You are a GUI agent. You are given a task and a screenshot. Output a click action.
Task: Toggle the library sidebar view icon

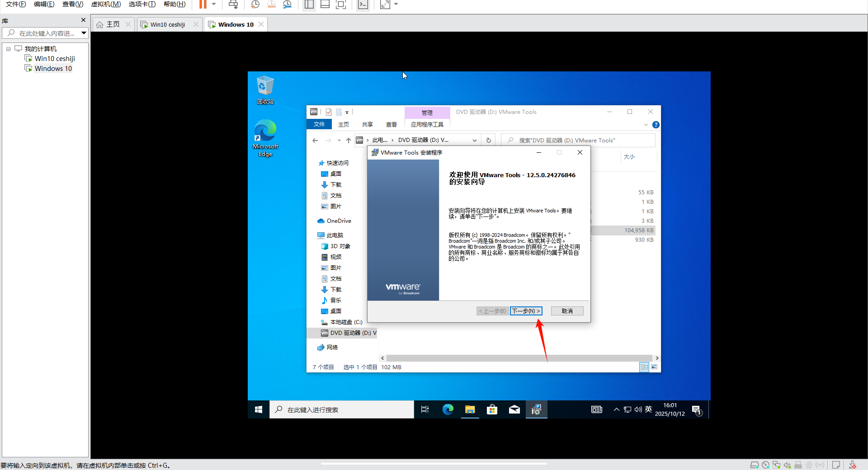pyautogui.click(x=309, y=5)
